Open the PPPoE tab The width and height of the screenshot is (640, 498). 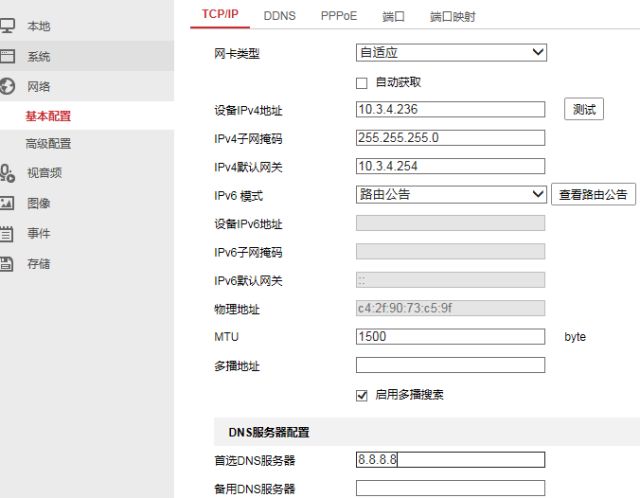coord(340,16)
